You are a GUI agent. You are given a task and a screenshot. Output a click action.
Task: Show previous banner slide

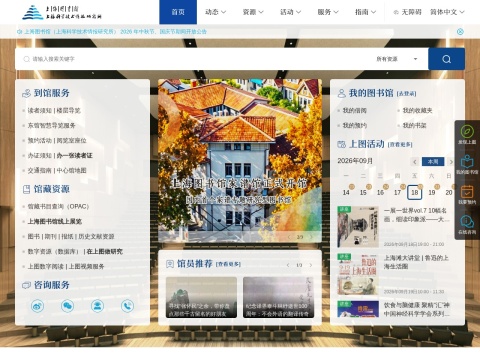289,237
